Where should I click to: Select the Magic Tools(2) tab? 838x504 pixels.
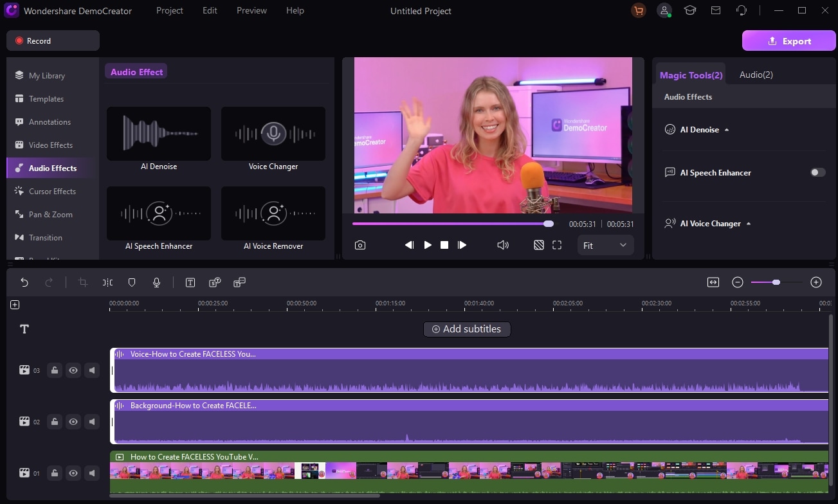click(x=691, y=75)
